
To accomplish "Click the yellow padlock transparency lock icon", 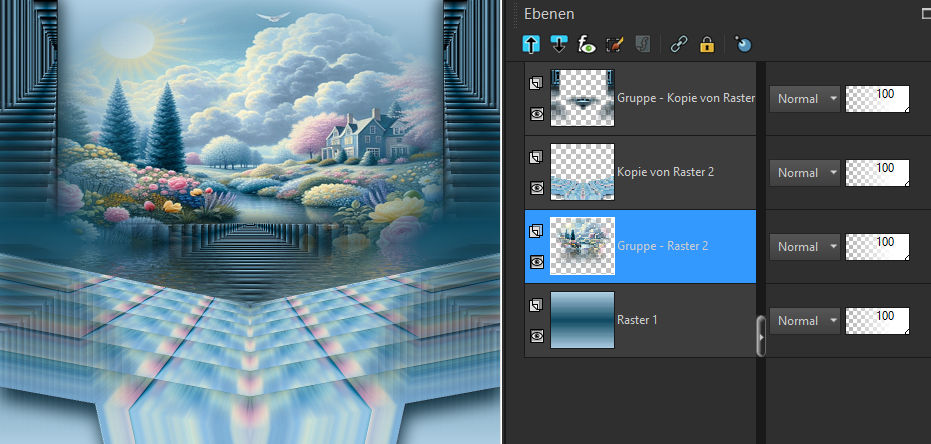I will [x=707, y=45].
